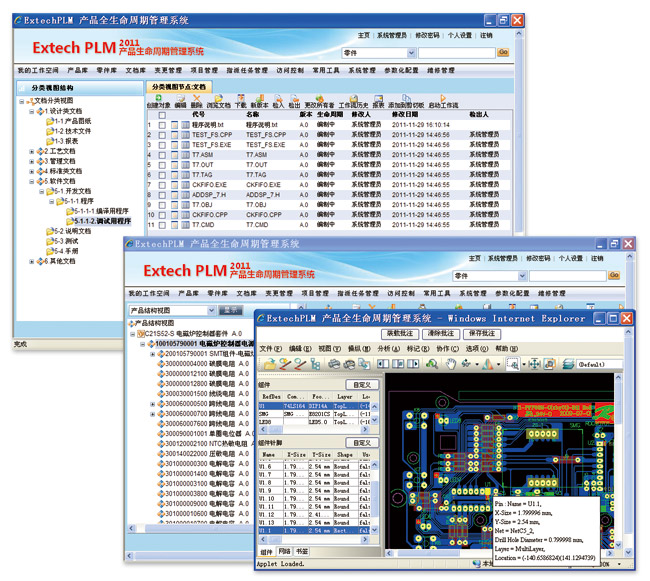Switch to the 网络 tab in PCB viewer

(284, 551)
